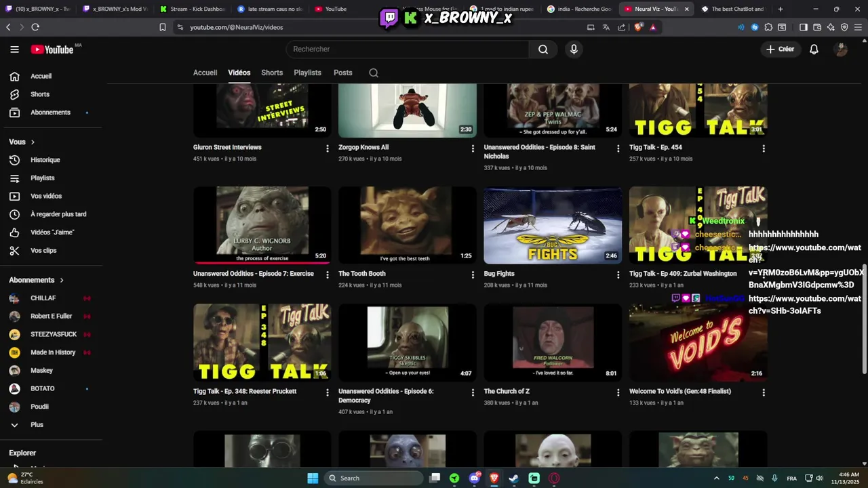Play the Bug Fights thumbnail
This screenshot has width=868, height=488.
tap(553, 225)
